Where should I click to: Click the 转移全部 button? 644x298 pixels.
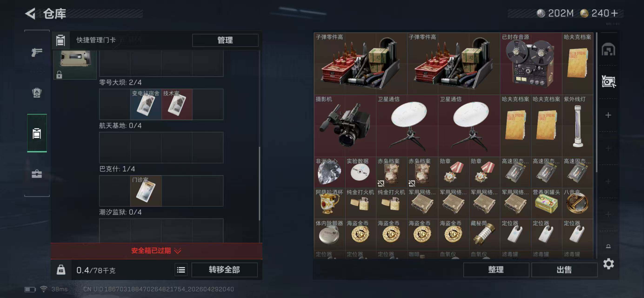[x=224, y=270]
